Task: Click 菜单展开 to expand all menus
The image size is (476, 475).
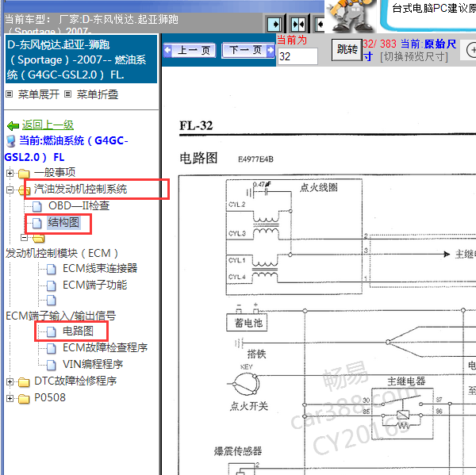Action: pos(39,94)
